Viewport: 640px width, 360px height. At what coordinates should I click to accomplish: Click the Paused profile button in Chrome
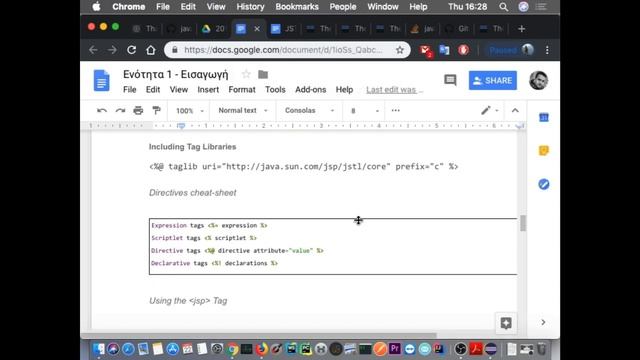[510, 50]
